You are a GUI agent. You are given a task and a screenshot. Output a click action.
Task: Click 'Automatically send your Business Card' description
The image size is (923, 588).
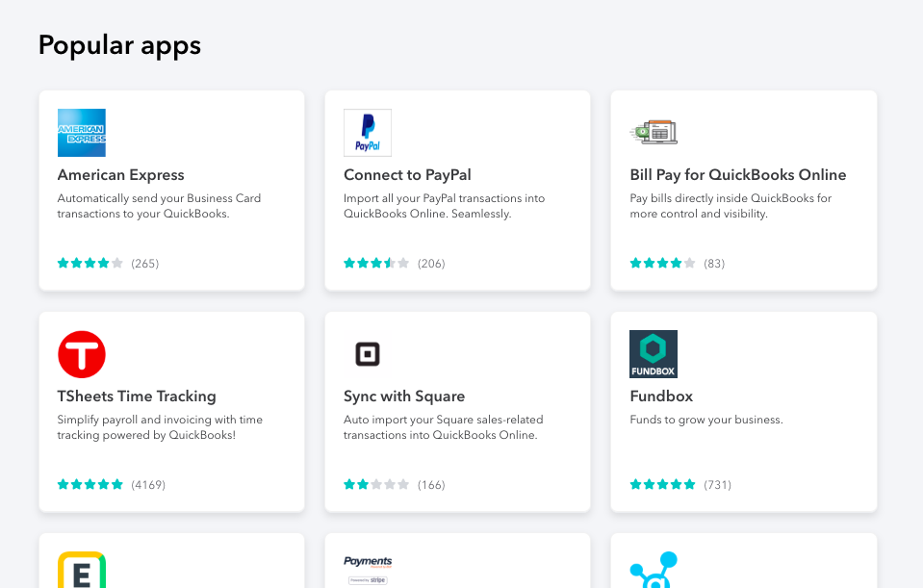click(x=159, y=206)
